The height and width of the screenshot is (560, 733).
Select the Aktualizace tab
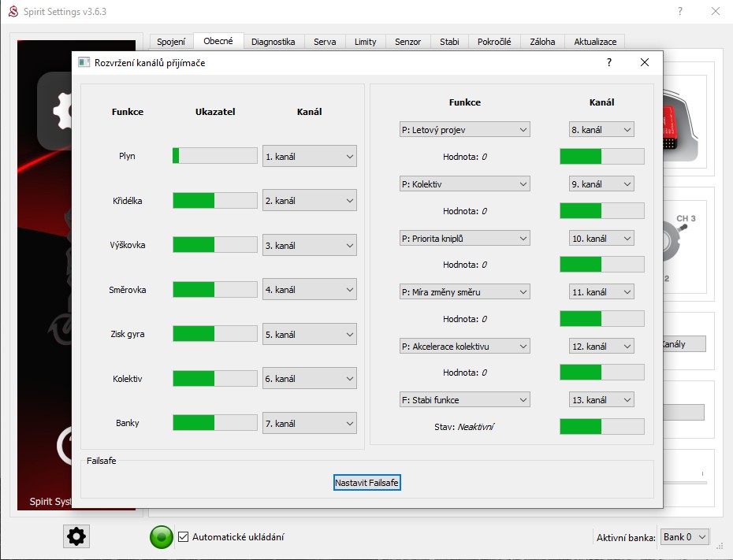(x=595, y=42)
